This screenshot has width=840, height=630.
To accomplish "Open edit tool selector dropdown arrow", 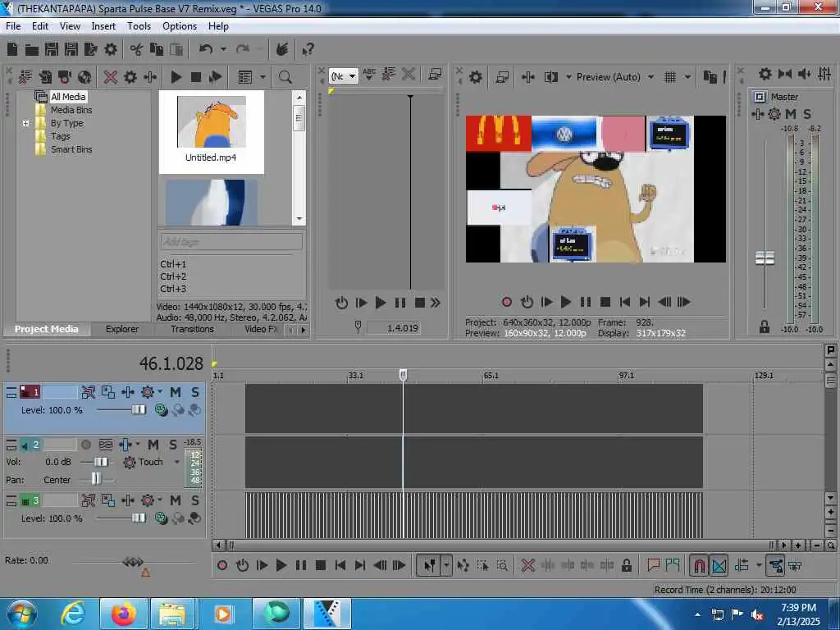I will click(446, 565).
